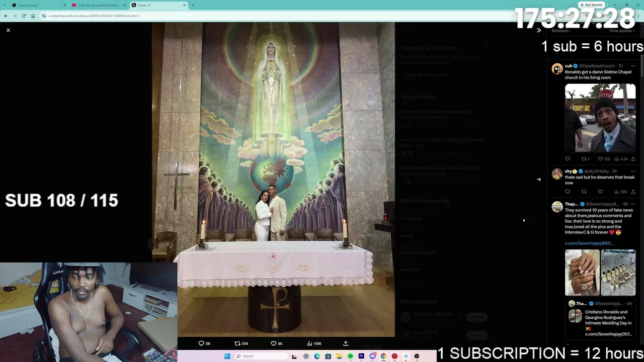644x362 pixels.
Task: Click the taskbar Search box
Action: (262, 356)
